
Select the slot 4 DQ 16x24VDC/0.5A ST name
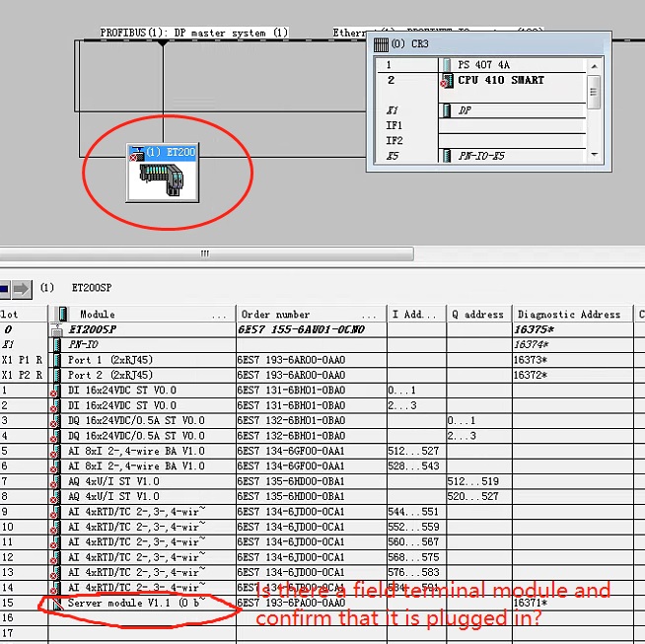pyautogui.click(x=136, y=436)
